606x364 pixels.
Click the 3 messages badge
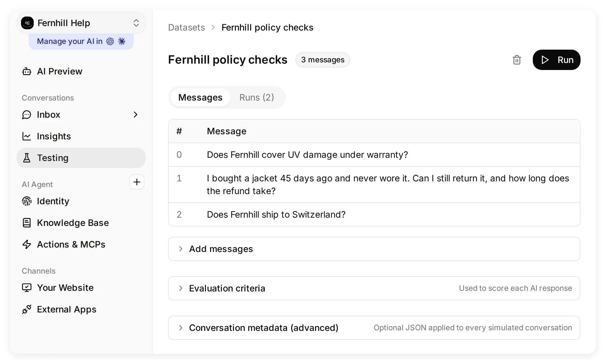[x=323, y=60]
